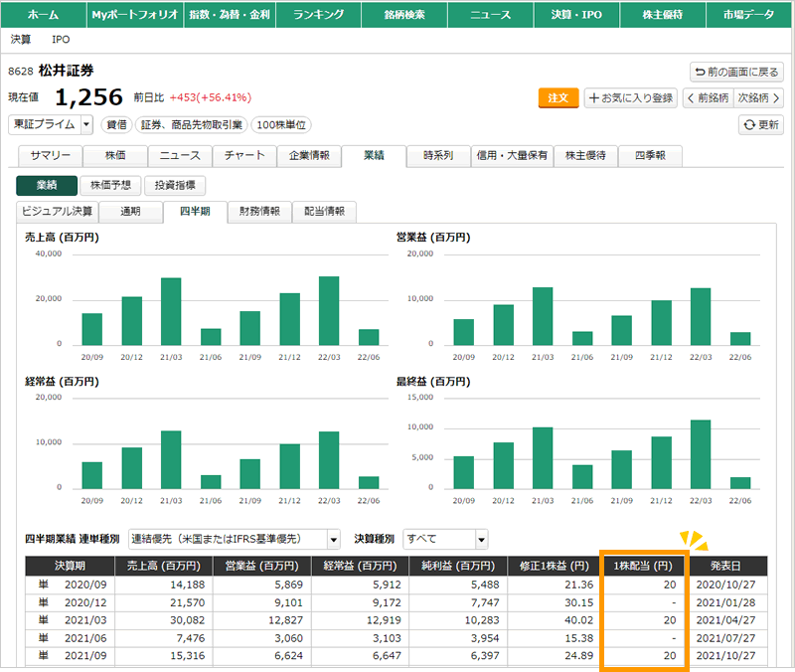Screen dimensions: 795x672
Task: Switch to the stock ニュース tab
Action: click(x=180, y=156)
